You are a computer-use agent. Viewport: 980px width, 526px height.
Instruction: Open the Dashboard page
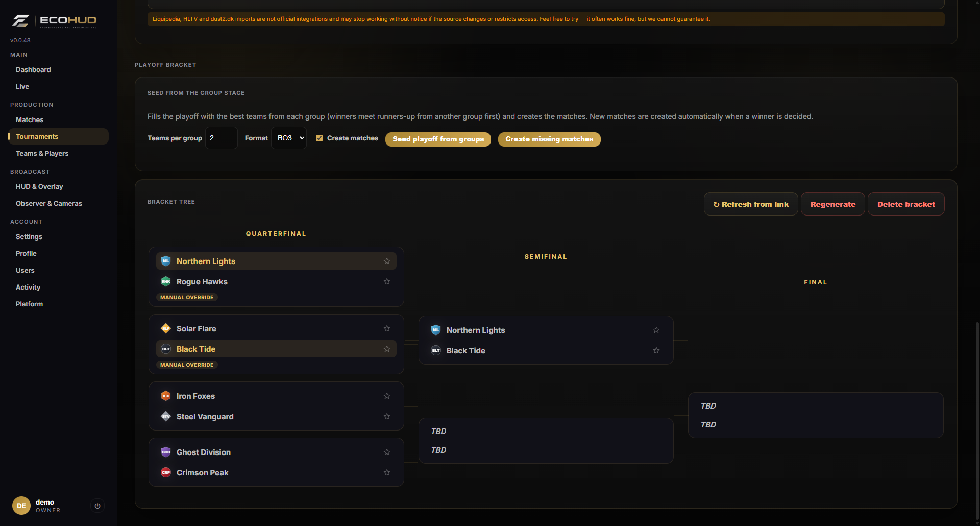(33, 69)
